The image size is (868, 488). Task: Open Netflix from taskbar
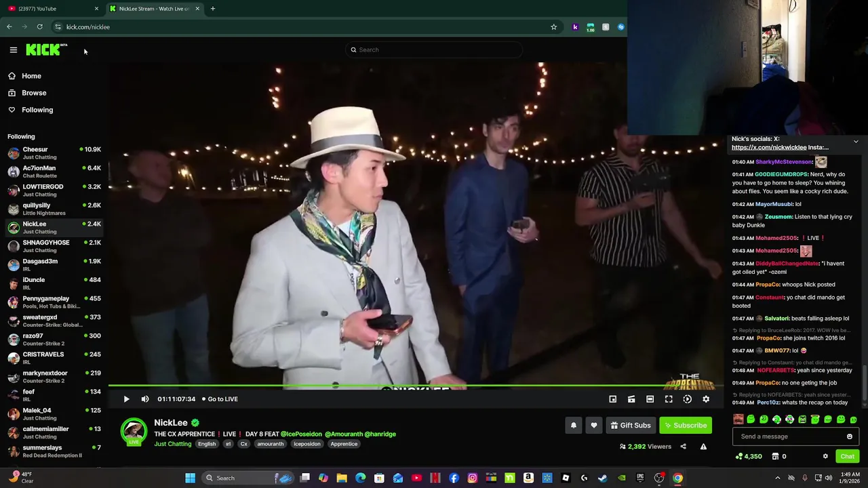[435, 478]
